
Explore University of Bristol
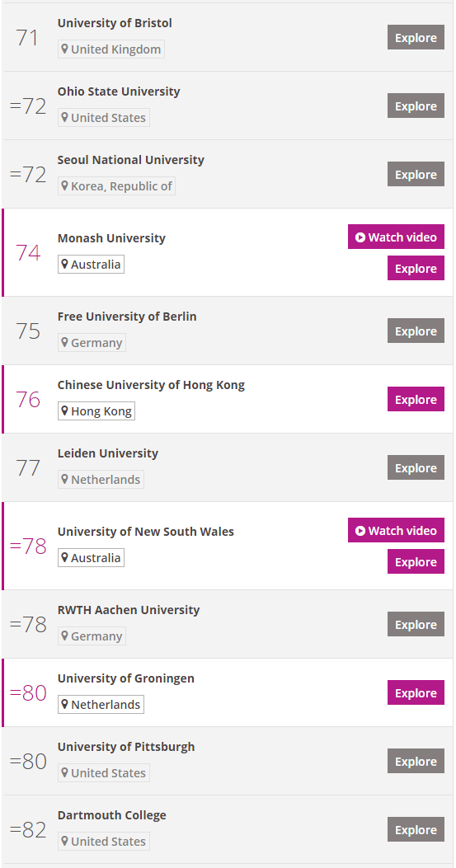(416, 38)
